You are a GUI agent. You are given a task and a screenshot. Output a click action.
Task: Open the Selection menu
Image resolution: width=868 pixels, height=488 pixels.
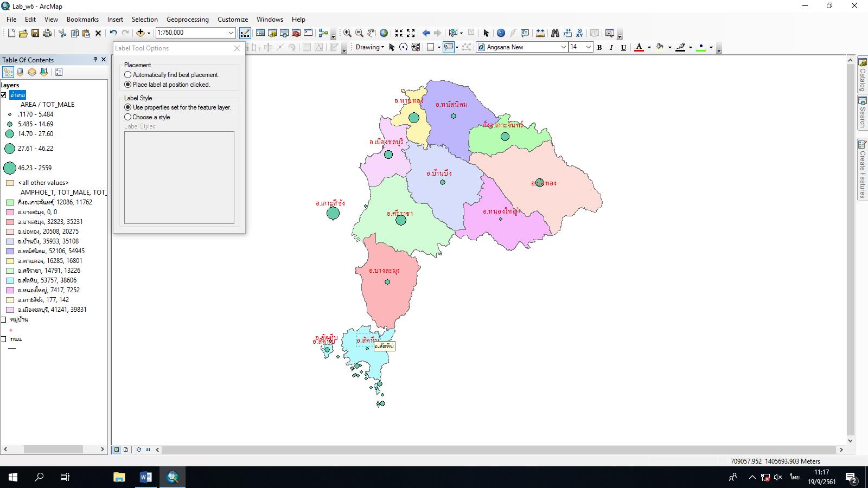tap(144, 20)
